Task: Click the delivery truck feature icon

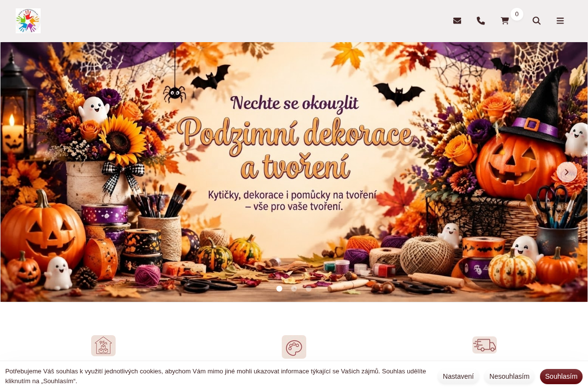Action: tap(485, 345)
